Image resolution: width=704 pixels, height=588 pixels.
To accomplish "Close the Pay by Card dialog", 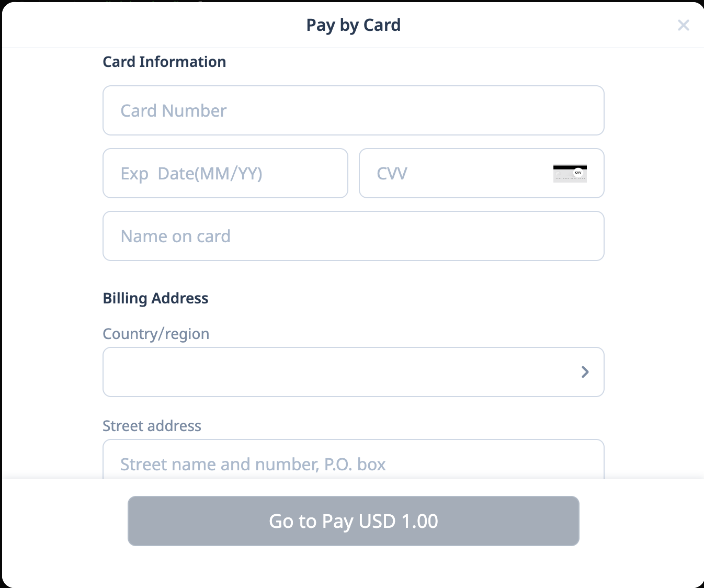I will [683, 25].
